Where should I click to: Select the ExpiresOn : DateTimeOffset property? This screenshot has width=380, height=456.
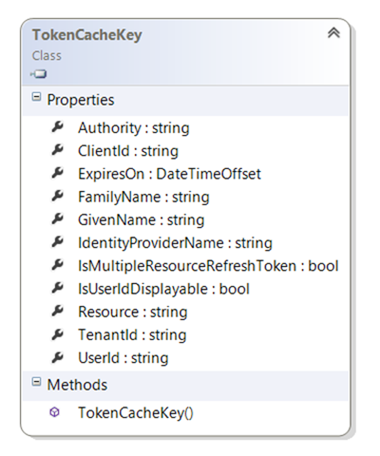click(x=169, y=174)
